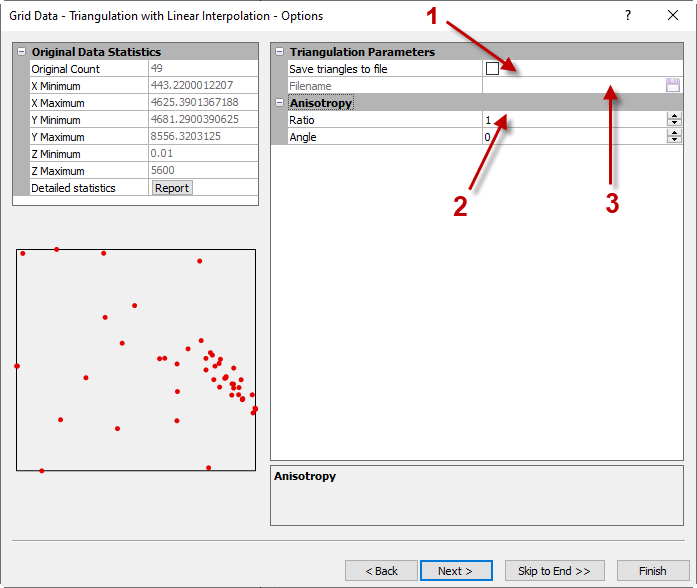The width and height of the screenshot is (697, 588).
Task: Proceed with the Next button
Action: click(x=456, y=571)
